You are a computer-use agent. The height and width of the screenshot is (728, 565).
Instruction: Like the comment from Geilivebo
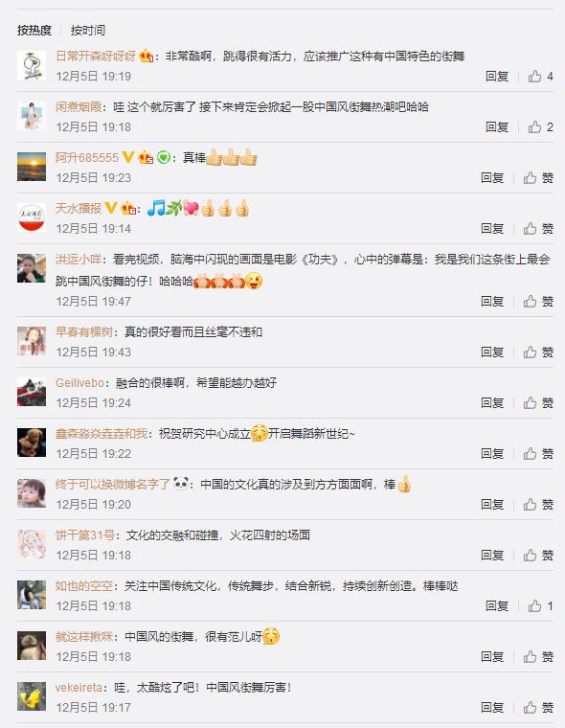click(x=538, y=402)
